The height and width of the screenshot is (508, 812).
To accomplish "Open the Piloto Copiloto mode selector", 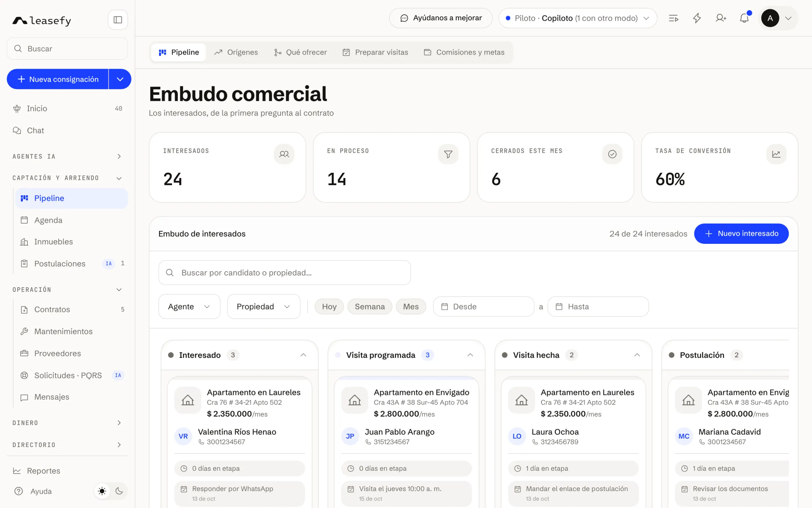I will [x=578, y=18].
